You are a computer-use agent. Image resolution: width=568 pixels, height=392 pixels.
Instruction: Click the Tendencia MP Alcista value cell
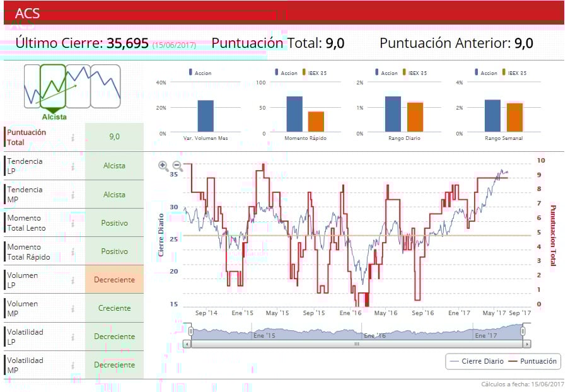(x=115, y=195)
